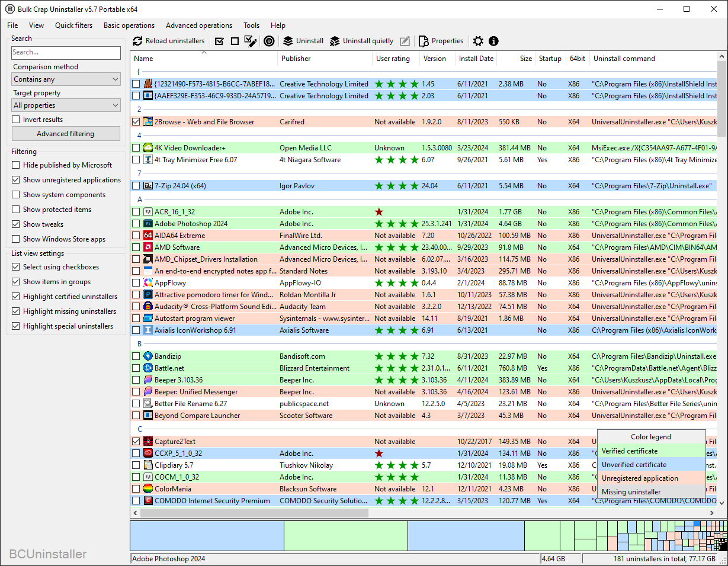728x566 pixels.
Task: Click the info circle icon in toolbar
Action: coord(493,41)
